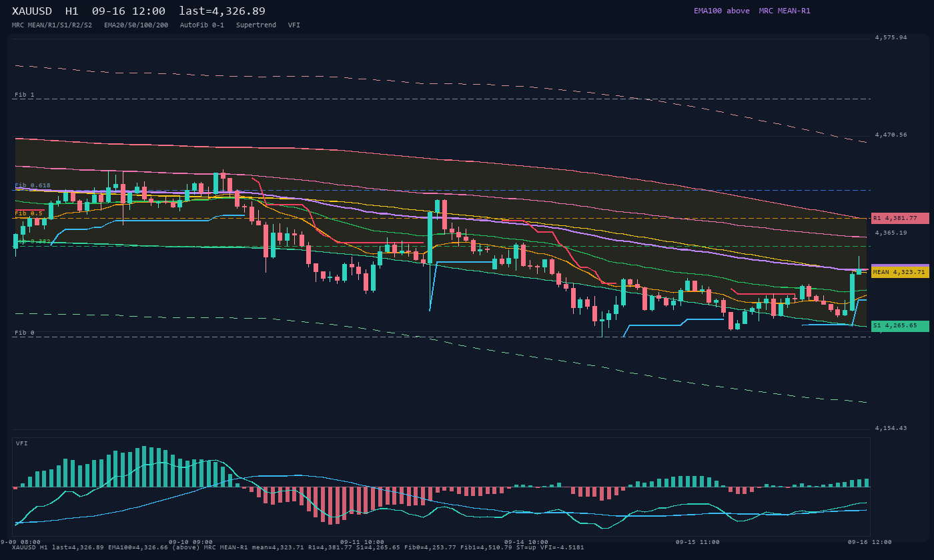Click the 4,154.43 price axis label
The width and height of the screenshot is (934, 560).
click(x=891, y=428)
